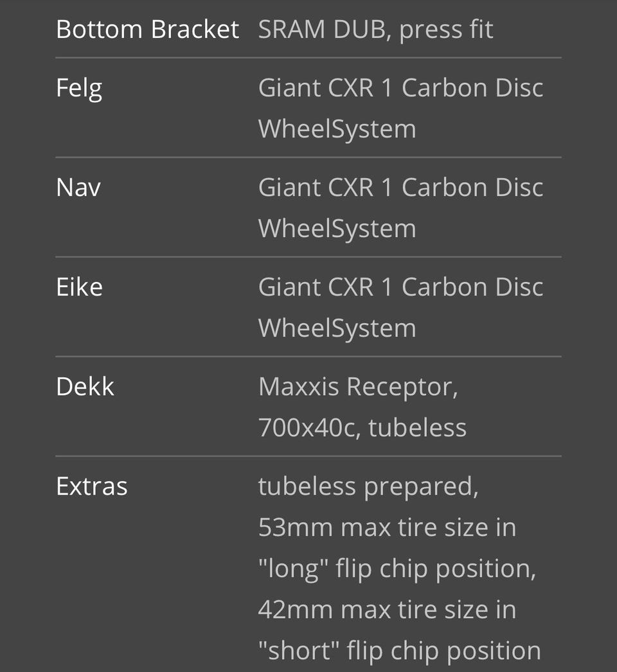Click the 42mm max tire size line
Viewport: 617px width, 672px height.
387,610
